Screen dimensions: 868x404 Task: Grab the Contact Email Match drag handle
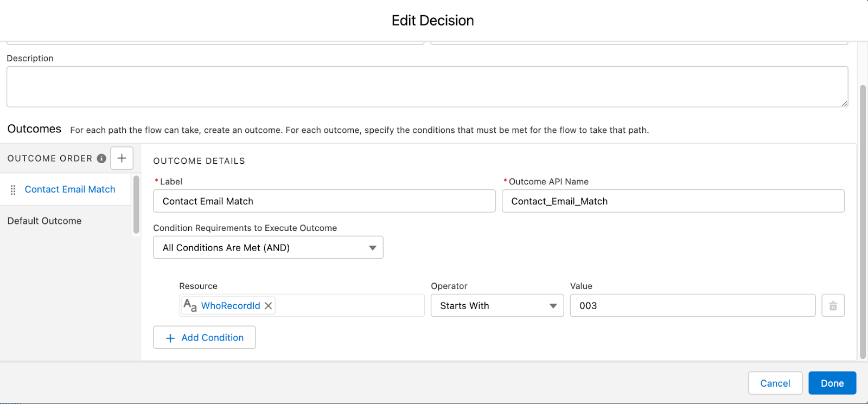[13, 190]
